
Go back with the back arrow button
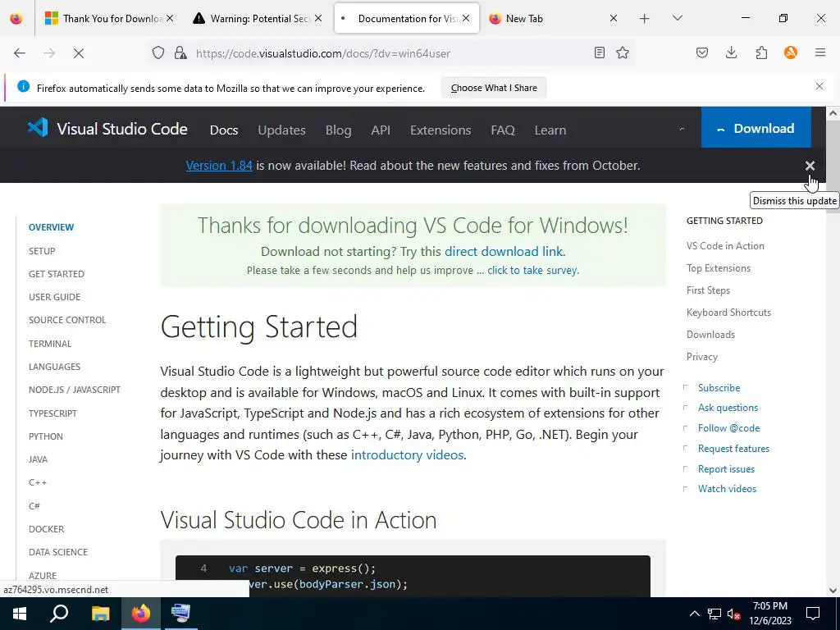point(20,53)
